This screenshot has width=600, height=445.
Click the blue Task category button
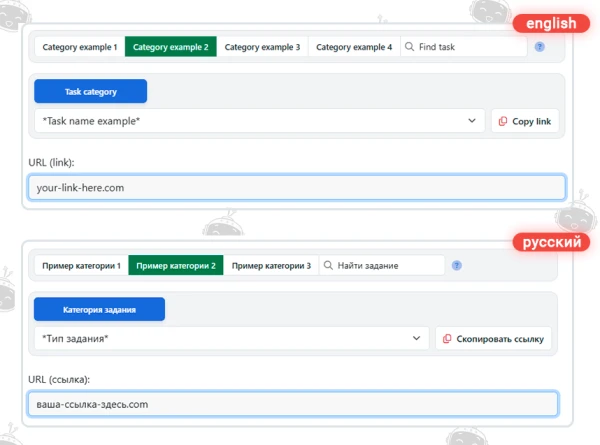90,91
